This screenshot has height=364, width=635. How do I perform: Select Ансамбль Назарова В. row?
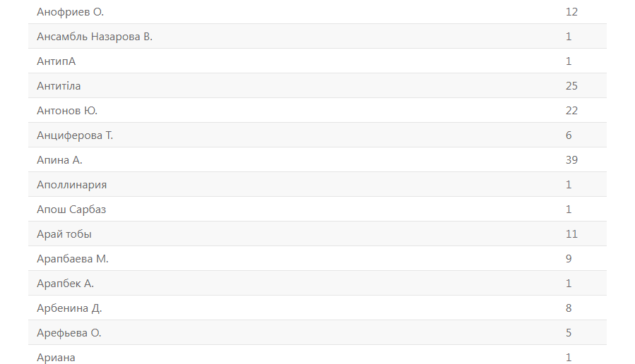[x=95, y=37]
